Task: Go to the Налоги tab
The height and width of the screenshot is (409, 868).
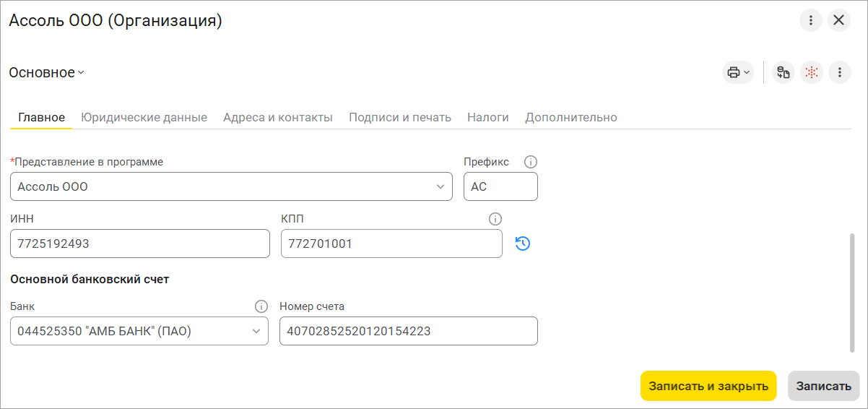Action: coord(488,117)
